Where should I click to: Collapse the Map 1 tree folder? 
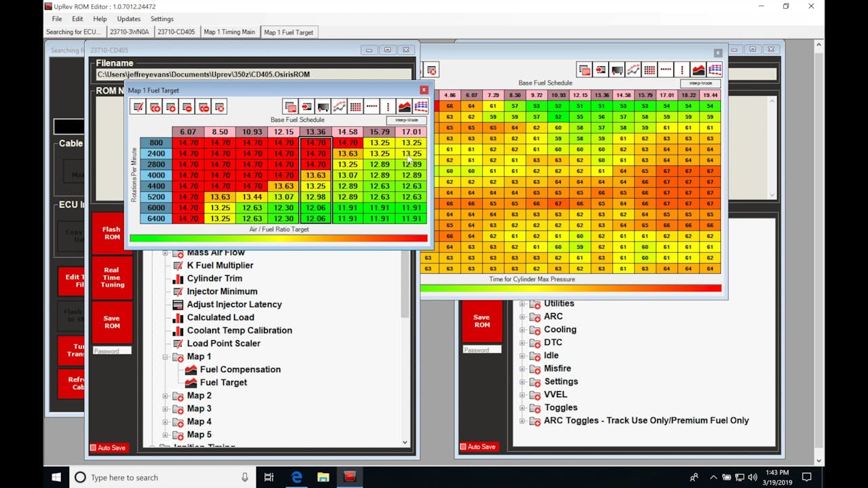165,357
